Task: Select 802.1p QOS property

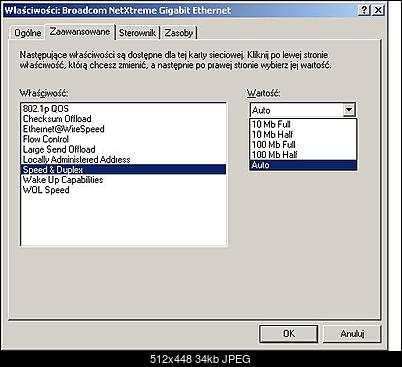Action: (123, 109)
